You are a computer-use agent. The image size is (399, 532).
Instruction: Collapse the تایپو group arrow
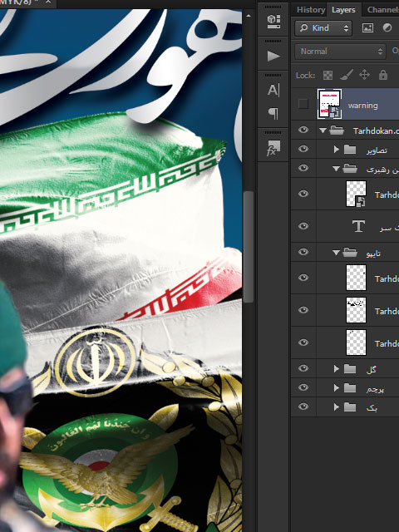[x=336, y=253]
